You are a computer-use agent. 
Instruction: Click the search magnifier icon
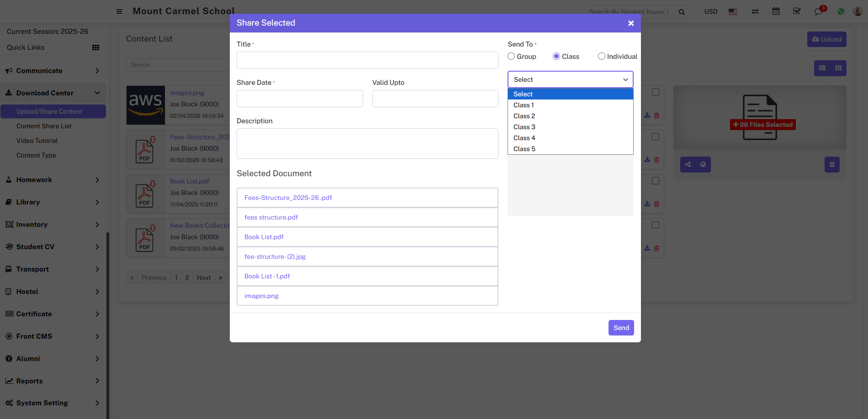(x=682, y=12)
